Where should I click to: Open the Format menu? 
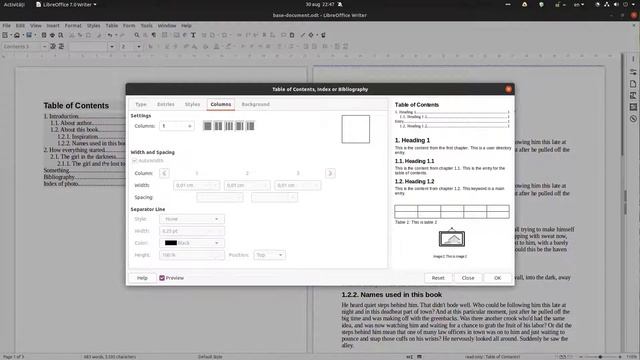(73, 25)
